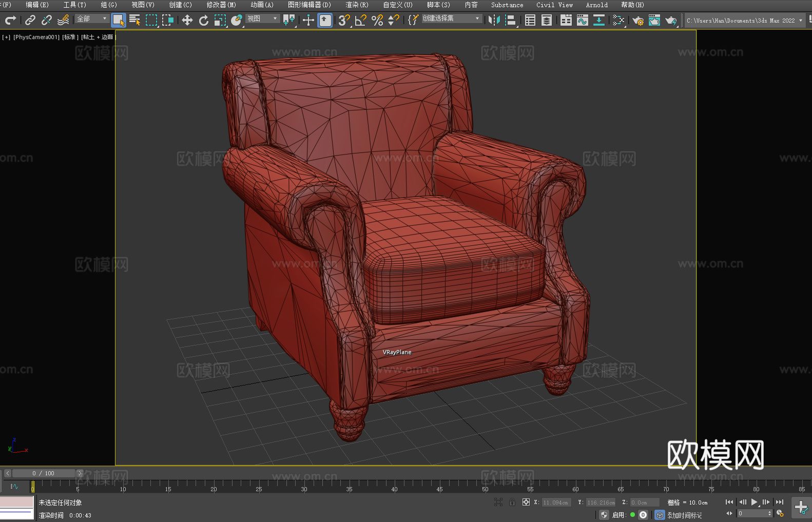
Task: Click the 0 / 100 time slider handle
Action: pyautogui.click(x=44, y=473)
